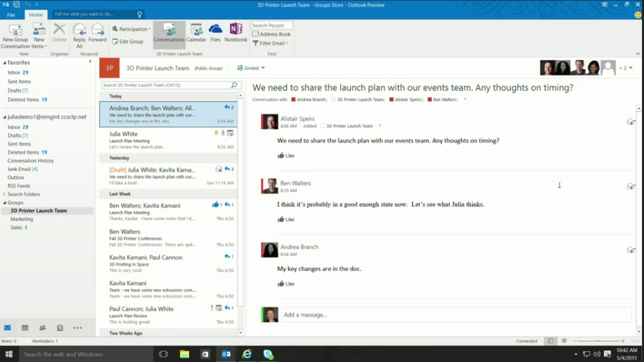Open Paul Cannon; Julia White Launch Plan Review

click(168, 315)
